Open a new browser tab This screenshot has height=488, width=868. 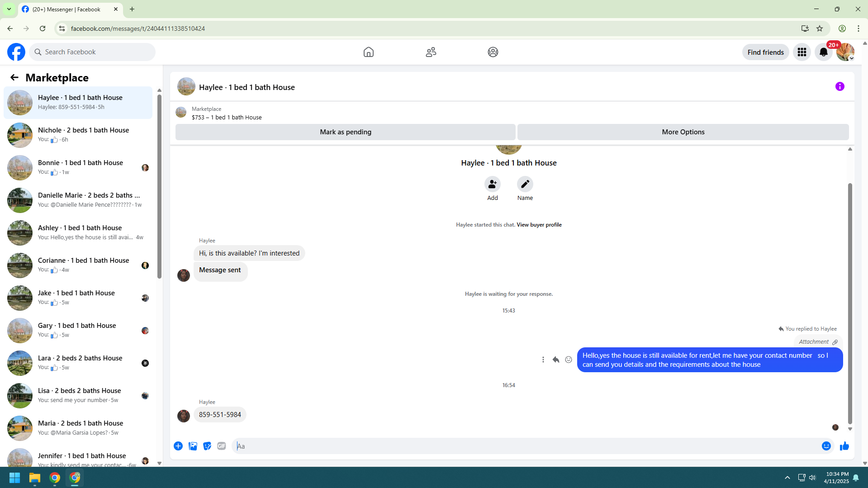[x=132, y=9]
